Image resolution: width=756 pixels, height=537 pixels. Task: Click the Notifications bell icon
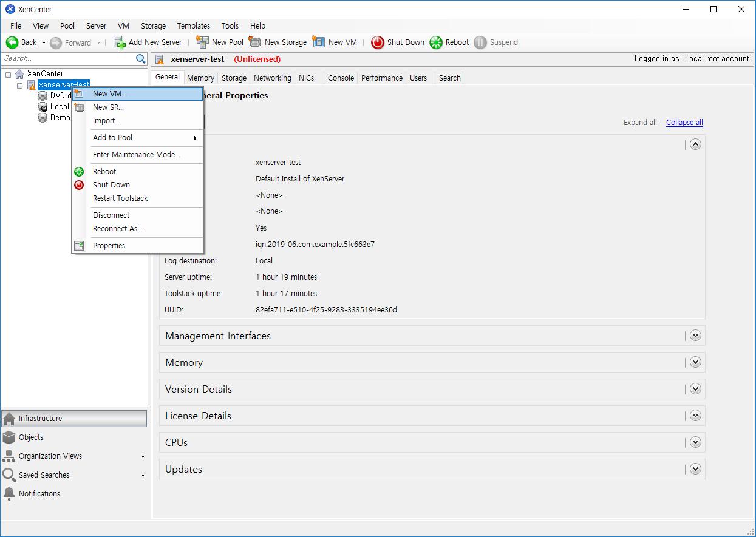(9, 494)
